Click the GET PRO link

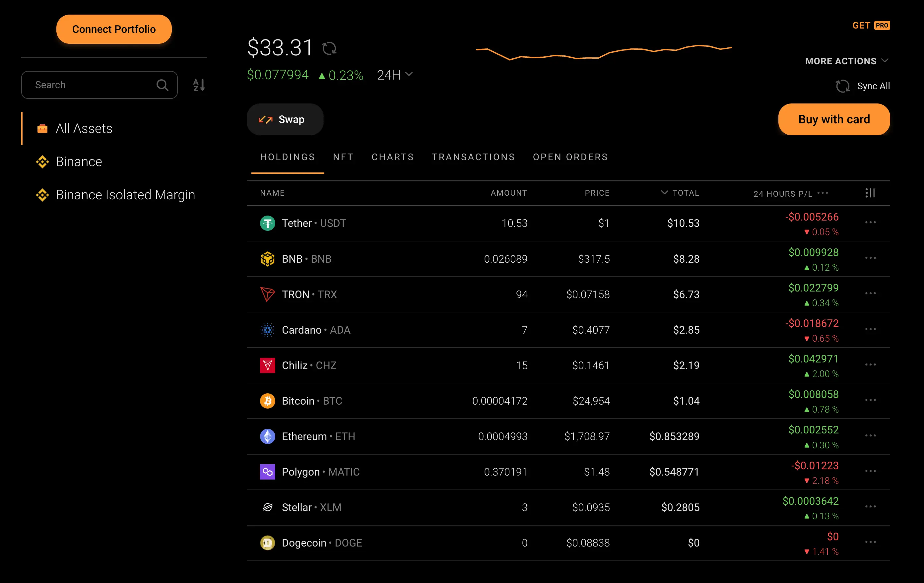tap(871, 25)
